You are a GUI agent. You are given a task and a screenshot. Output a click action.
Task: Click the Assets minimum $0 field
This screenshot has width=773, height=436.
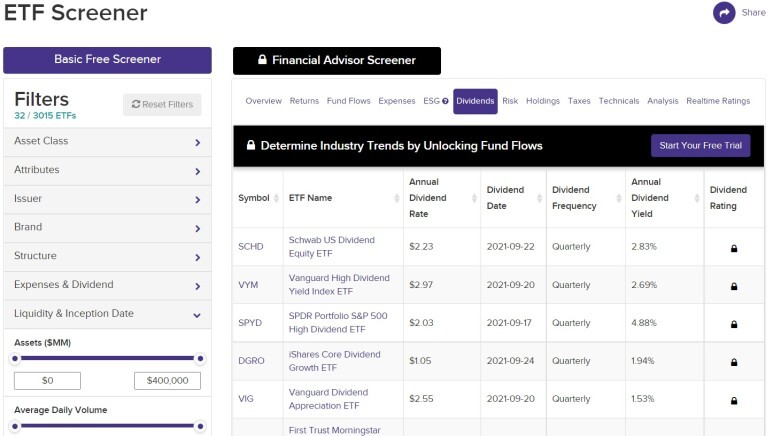coord(47,381)
